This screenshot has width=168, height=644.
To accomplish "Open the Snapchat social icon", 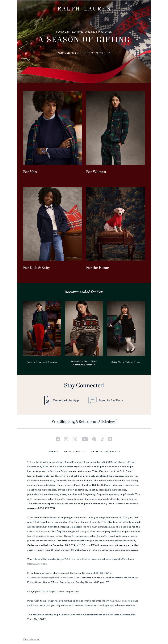I will point(110,439).
